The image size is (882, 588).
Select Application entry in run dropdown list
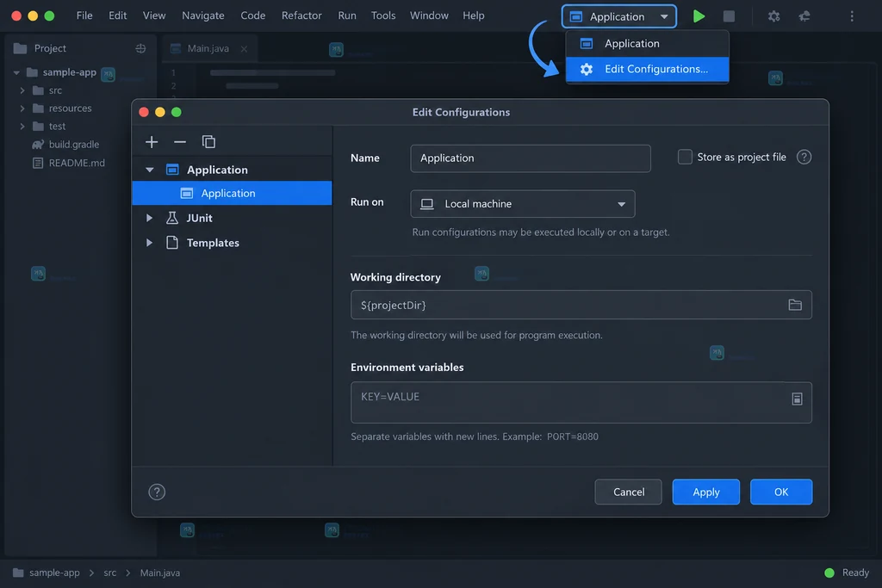tap(647, 44)
